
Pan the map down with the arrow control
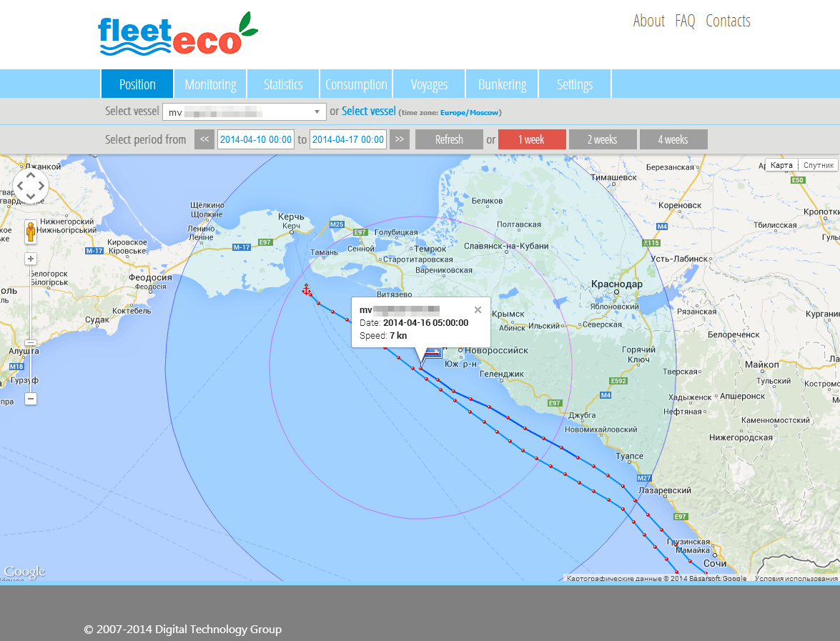(x=31, y=197)
